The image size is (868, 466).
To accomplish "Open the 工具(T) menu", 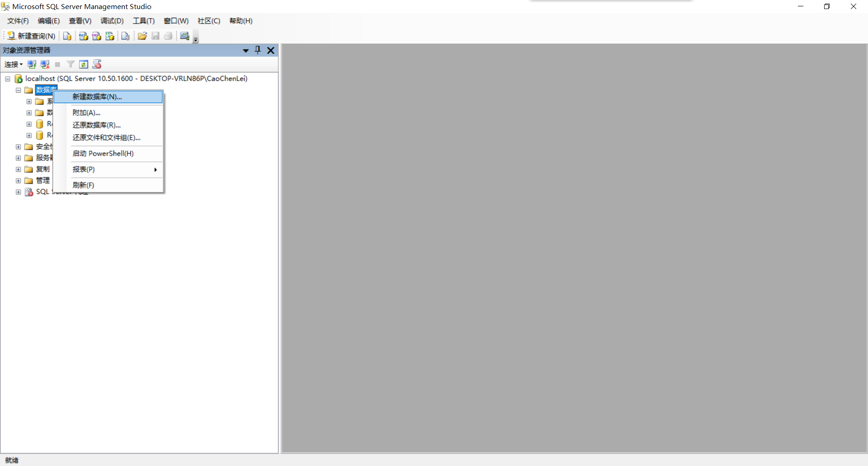I will [x=144, y=21].
